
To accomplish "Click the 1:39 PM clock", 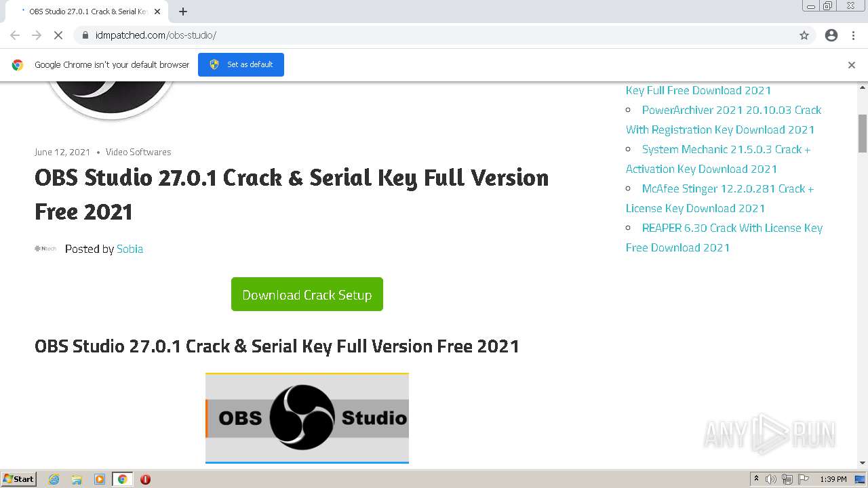I will (833, 479).
